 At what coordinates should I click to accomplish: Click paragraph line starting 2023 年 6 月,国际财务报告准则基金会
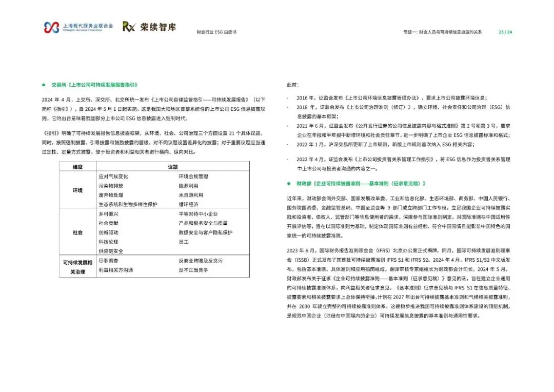click(x=399, y=250)
